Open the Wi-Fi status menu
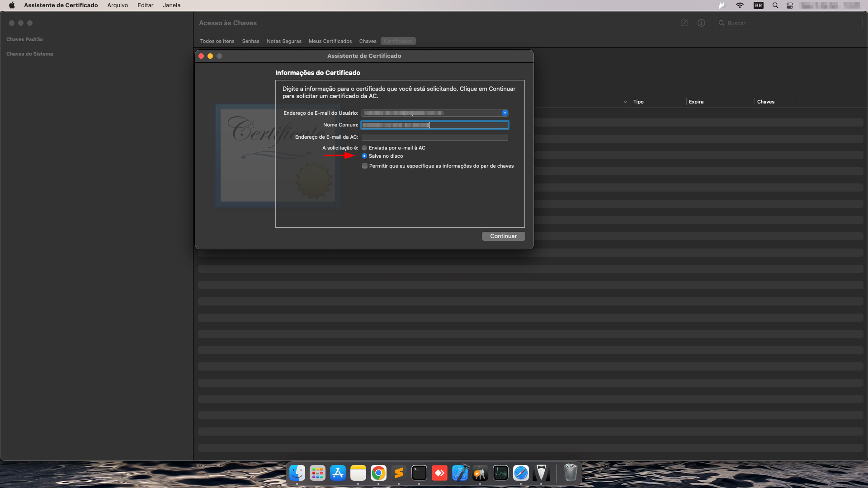 tap(740, 5)
